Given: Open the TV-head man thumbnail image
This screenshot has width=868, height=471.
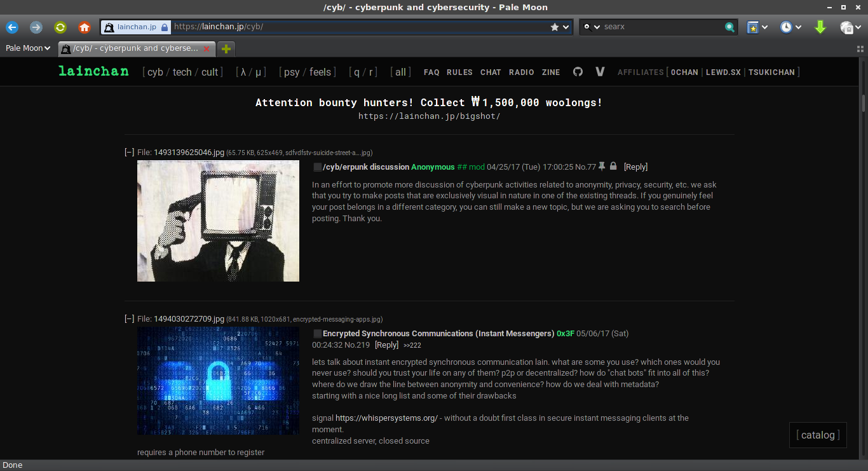Looking at the screenshot, I should [x=218, y=221].
